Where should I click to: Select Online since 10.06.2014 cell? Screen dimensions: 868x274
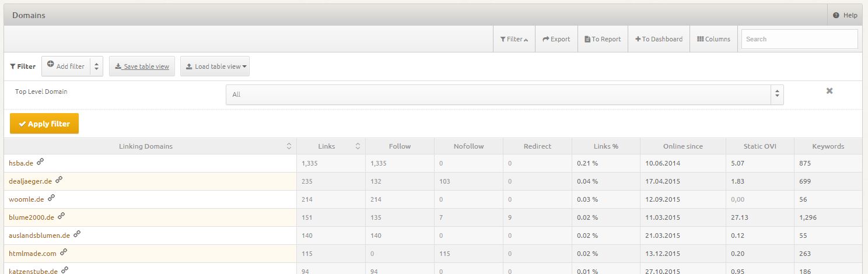coord(662,163)
